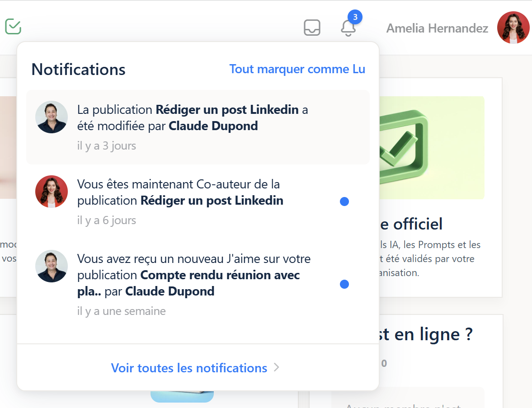Open Amelia Hernandez's profile picture in header
Screen dimensions: 532x408
point(513,28)
